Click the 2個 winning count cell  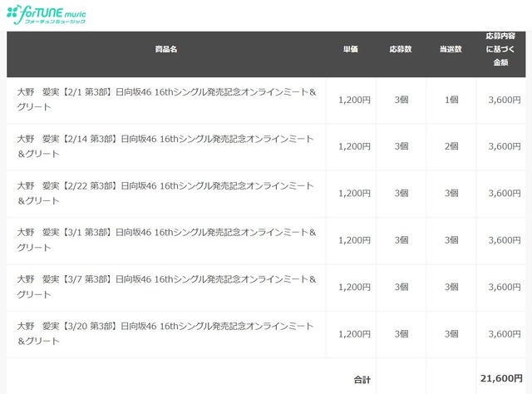click(451, 146)
